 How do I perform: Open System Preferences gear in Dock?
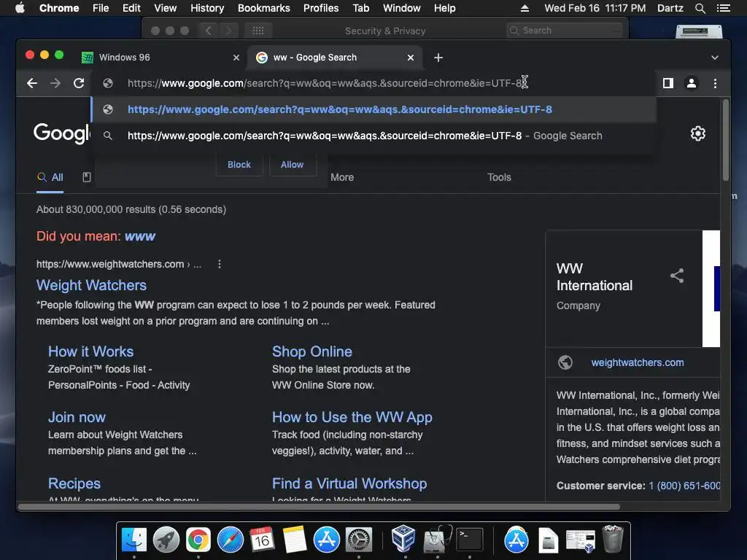359,540
